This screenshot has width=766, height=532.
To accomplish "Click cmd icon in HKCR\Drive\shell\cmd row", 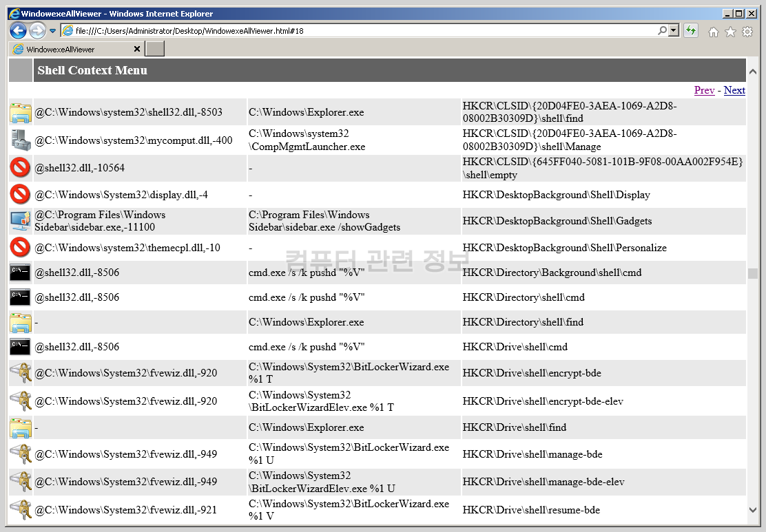I will click(x=21, y=347).
